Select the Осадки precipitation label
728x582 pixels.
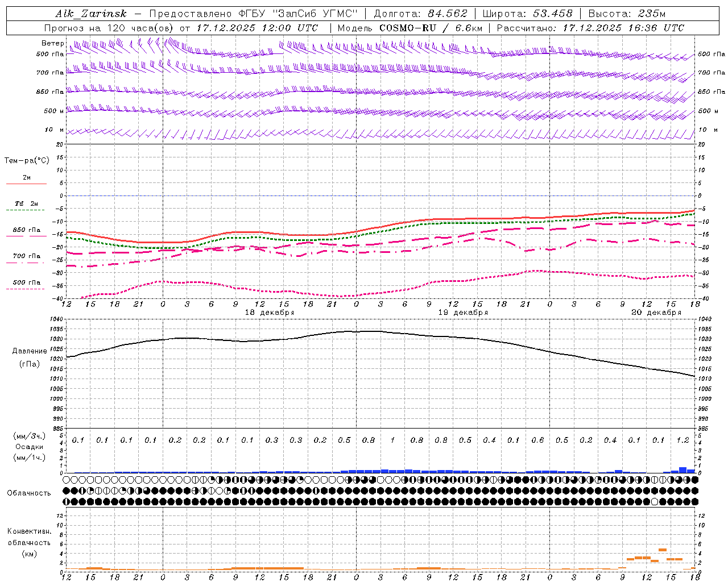click(x=30, y=447)
